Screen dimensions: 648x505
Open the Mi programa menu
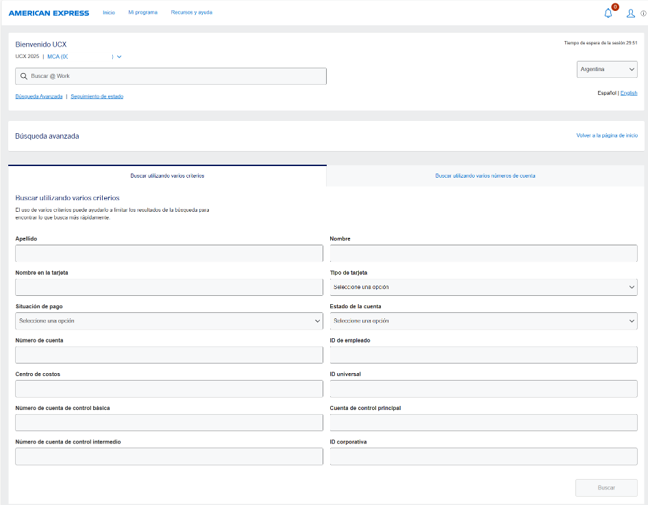143,12
